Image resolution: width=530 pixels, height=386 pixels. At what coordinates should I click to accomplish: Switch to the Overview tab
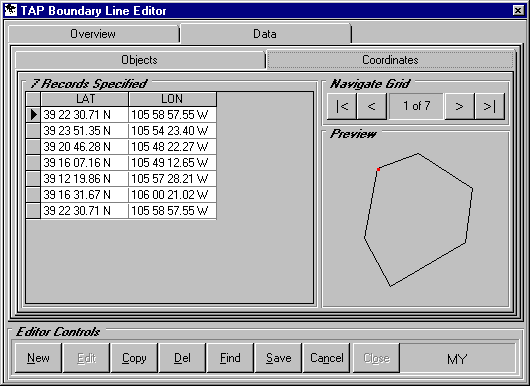point(93,34)
